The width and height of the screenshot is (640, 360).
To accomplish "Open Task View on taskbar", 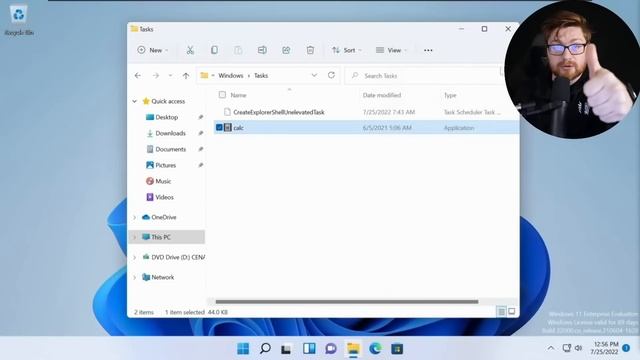I will click(x=286, y=349).
